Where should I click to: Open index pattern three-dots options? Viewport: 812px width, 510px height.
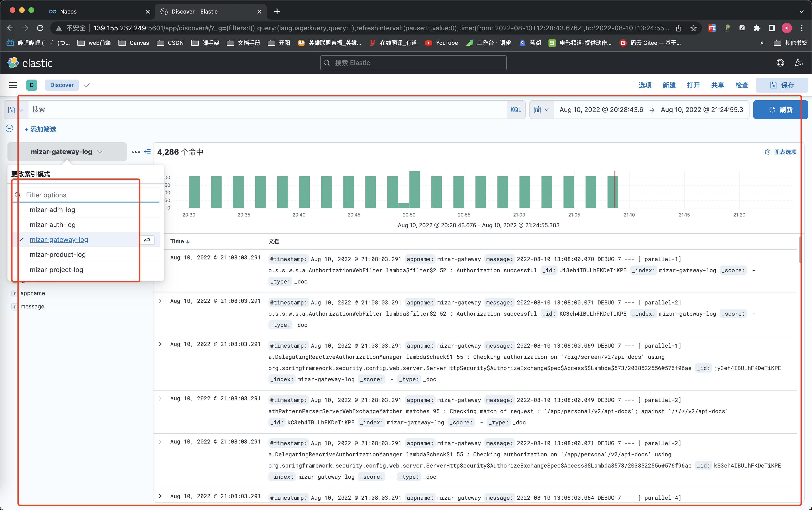coord(136,151)
